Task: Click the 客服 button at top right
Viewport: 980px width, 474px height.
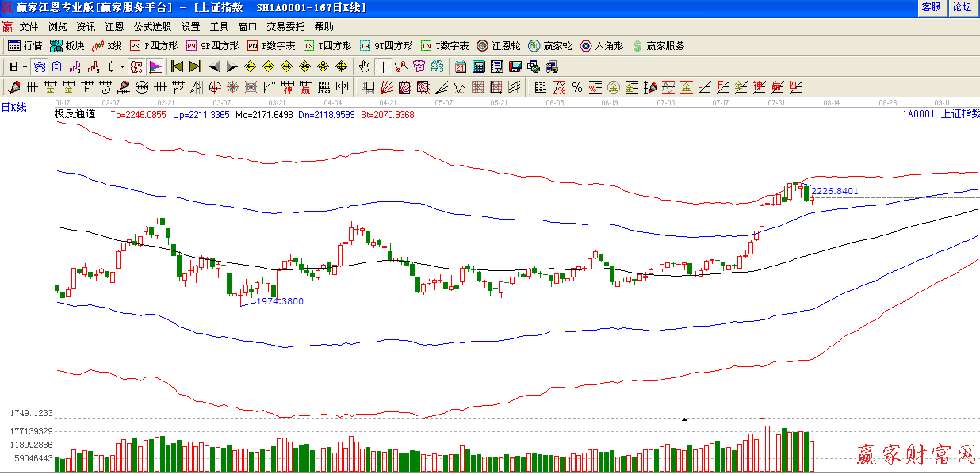Action: 931,7
